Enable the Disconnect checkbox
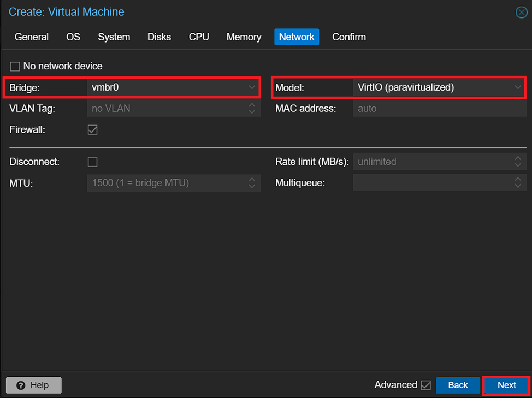 pyautogui.click(x=93, y=162)
